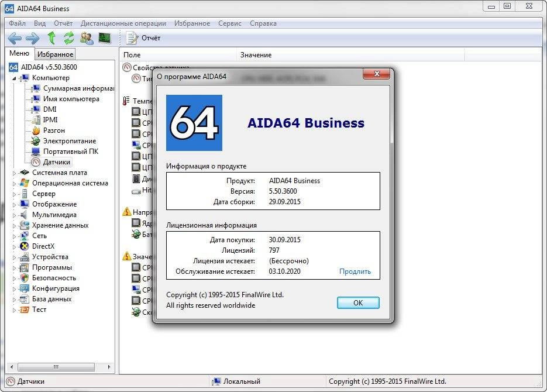Expand the DirectX node
547x392 pixels.
coord(14,247)
